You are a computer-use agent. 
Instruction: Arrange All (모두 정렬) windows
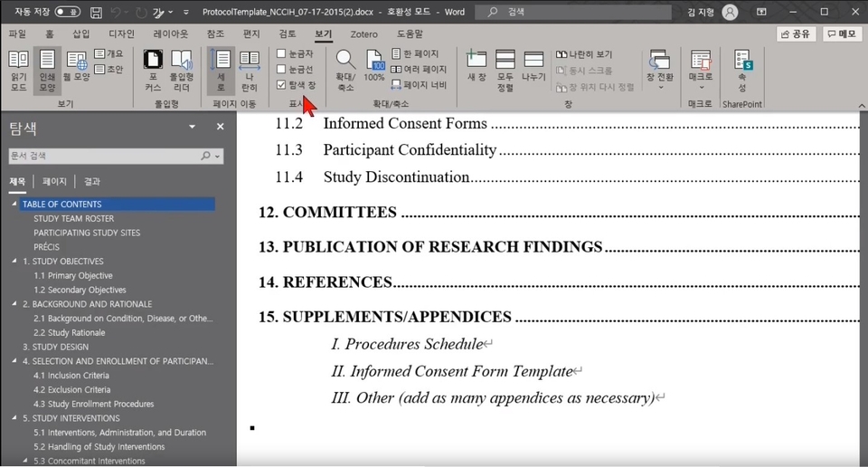(x=505, y=71)
